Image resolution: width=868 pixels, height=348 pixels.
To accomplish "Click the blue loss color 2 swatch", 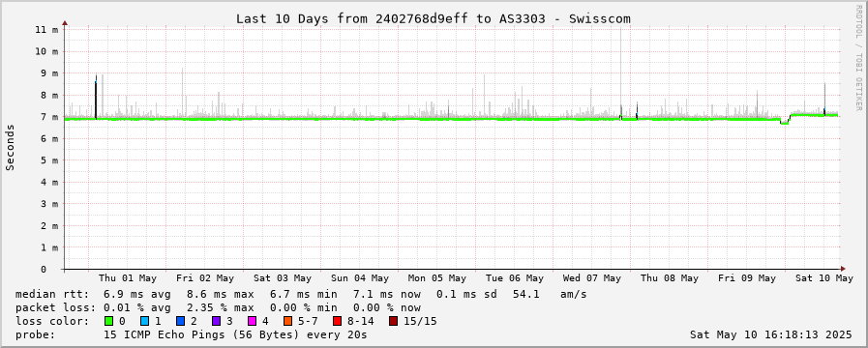I will tap(180, 322).
